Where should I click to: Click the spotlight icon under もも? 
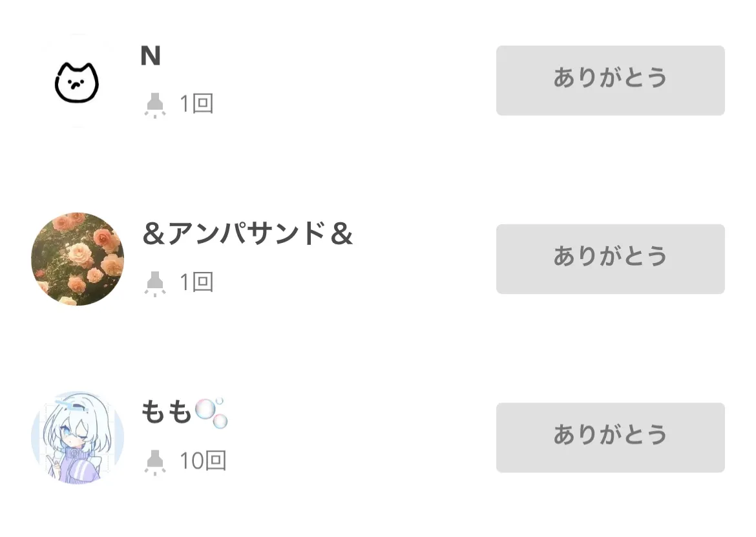pos(154,462)
